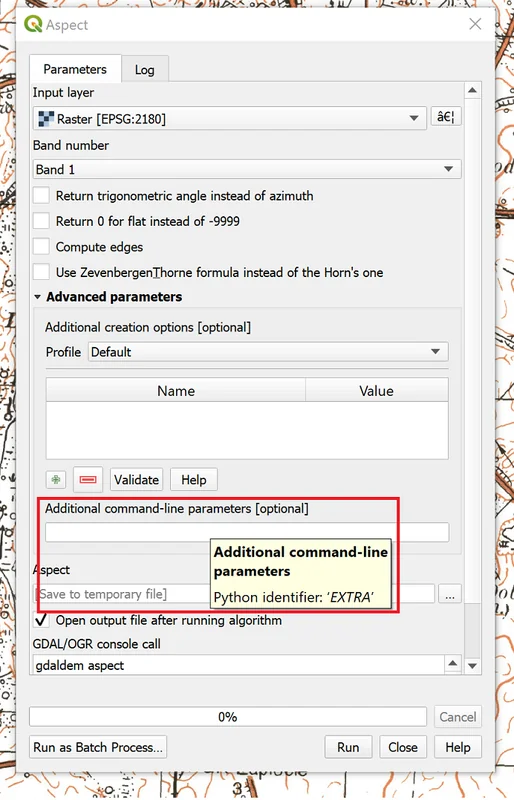Toggle Compute edges checkbox
Viewport: 514px width, 800px height.
pyautogui.click(x=41, y=246)
